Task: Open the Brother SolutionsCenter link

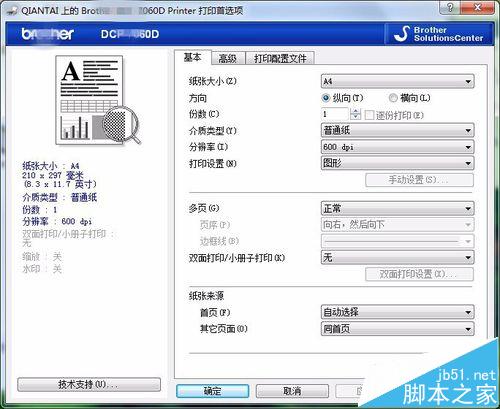Action: point(439,34)
